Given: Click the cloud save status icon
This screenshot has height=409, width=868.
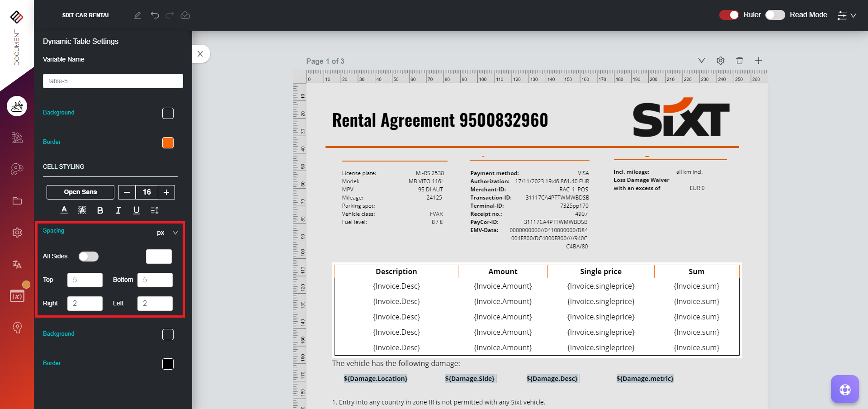Looking at the screenshot, I should [185, 15].
